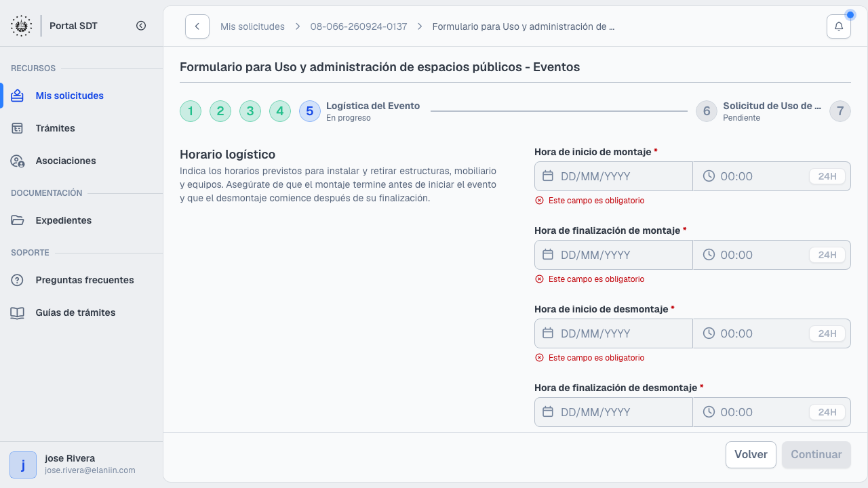This screenshot has width=868, height=488.
Task: Click clock icon in Hora de inicio de desmontaje
Action: (x=709, y=333)
